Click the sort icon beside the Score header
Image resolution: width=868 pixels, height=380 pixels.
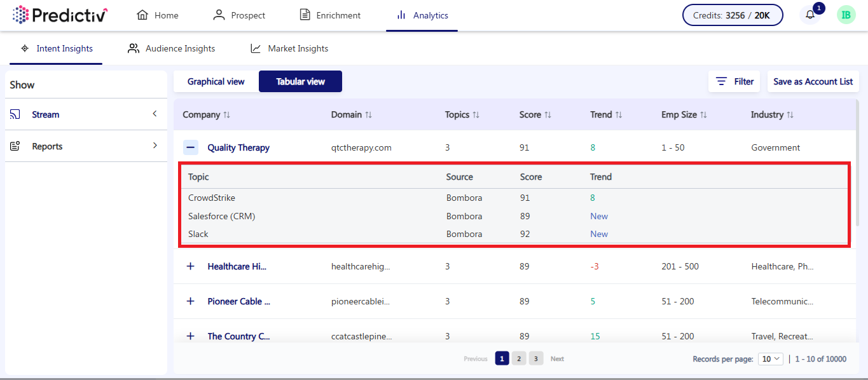[548, 115]
